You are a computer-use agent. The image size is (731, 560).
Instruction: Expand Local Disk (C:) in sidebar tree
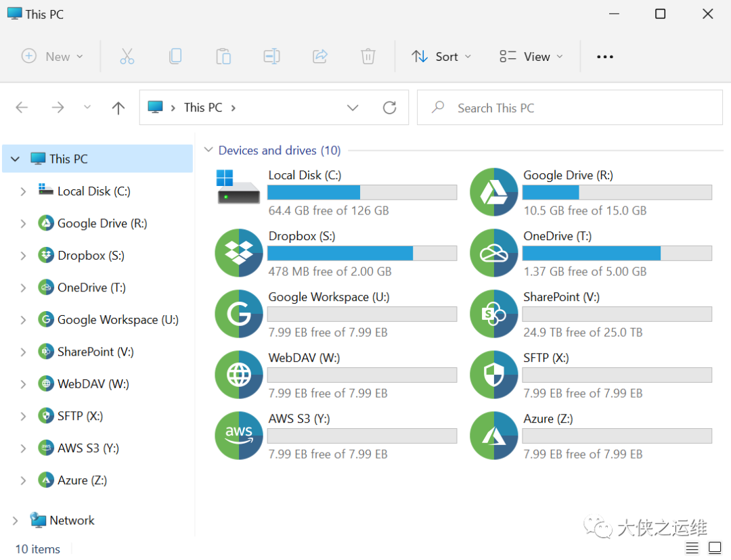pyautogui.click(x=23, y=191)
